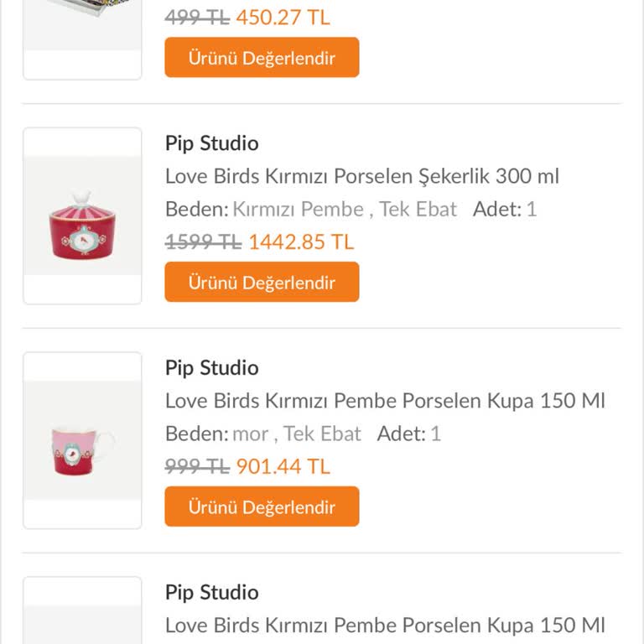Viewport: 644px width, 644px height.
Task: Open the Kupa 150 Ml title priced 901.44 TL
Action: tap(385, 401)
